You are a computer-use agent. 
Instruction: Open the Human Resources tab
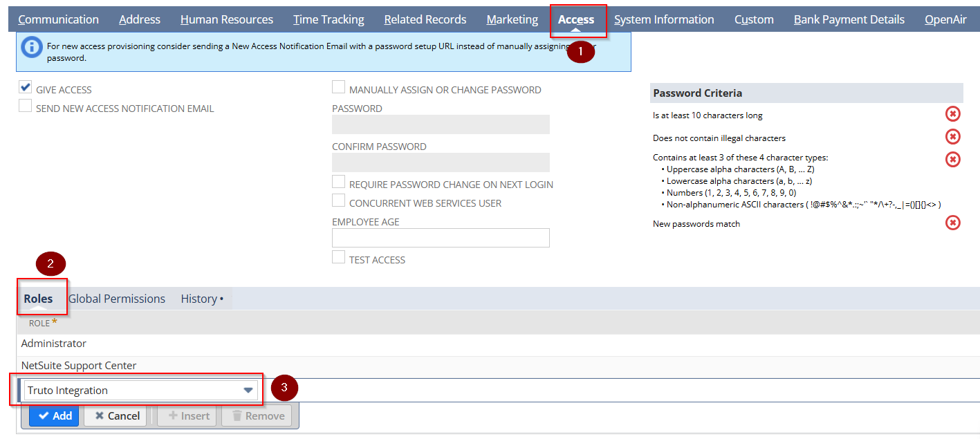[x=226, y=19]
